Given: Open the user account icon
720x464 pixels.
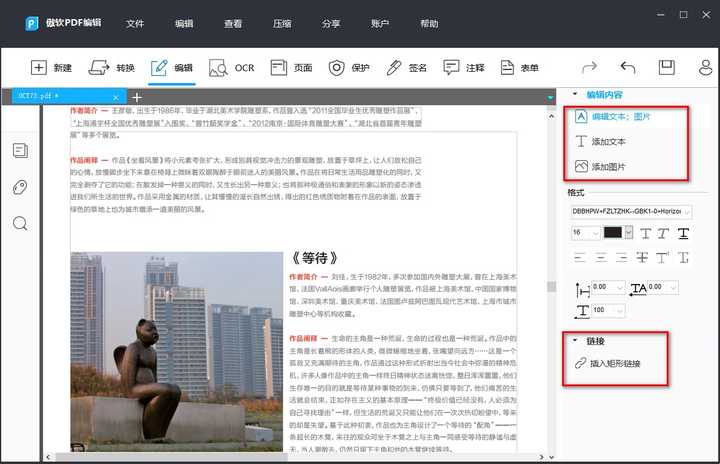Looking at the screenshot, I should pyautogui.click(x=705, y=68).
